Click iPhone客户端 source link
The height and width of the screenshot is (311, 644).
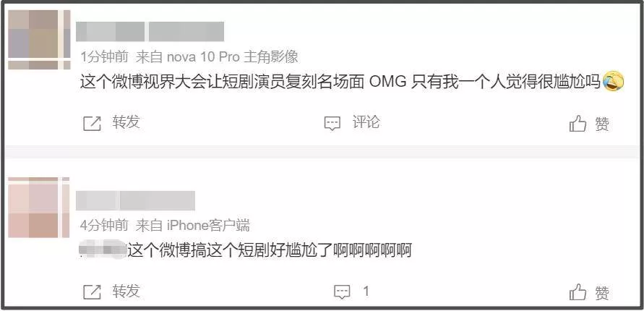point(208,225)
